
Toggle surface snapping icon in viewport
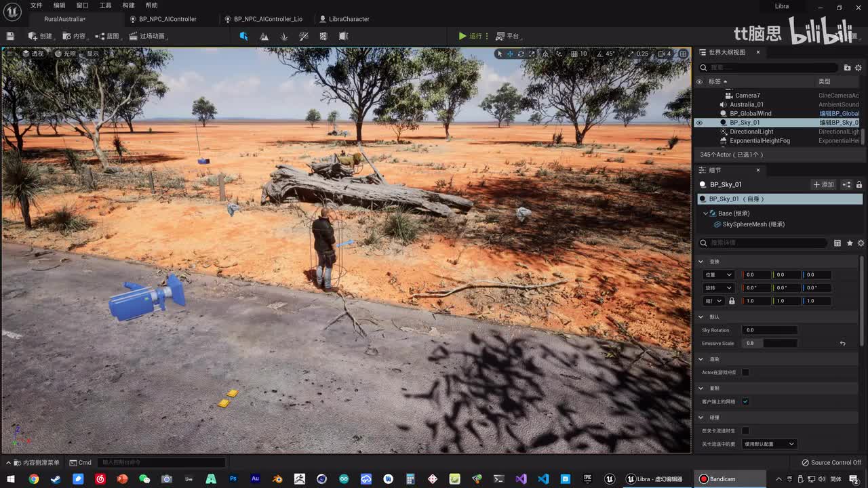click(x=560, y=54)
